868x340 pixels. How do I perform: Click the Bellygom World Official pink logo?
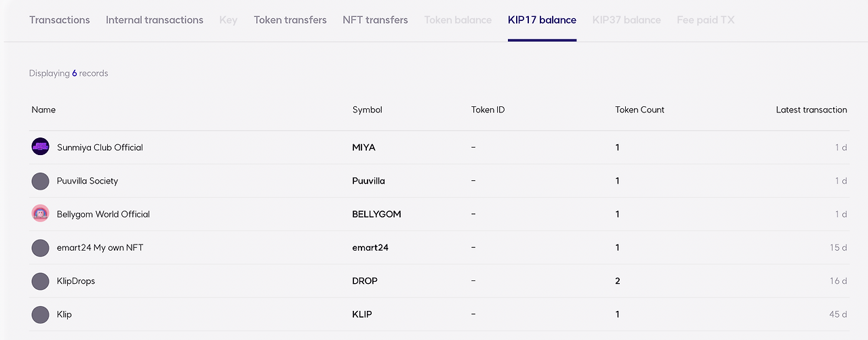point(41,214)
